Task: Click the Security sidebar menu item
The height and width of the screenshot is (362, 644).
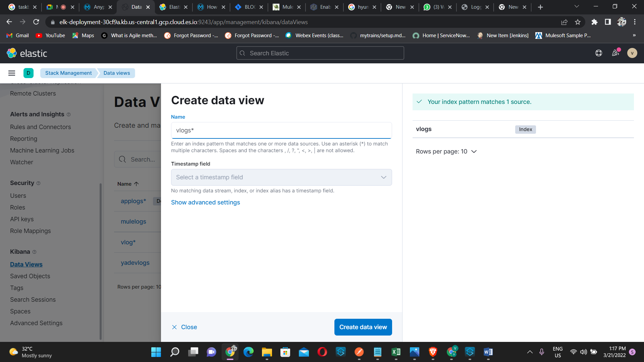Action: tap(22, 183)
